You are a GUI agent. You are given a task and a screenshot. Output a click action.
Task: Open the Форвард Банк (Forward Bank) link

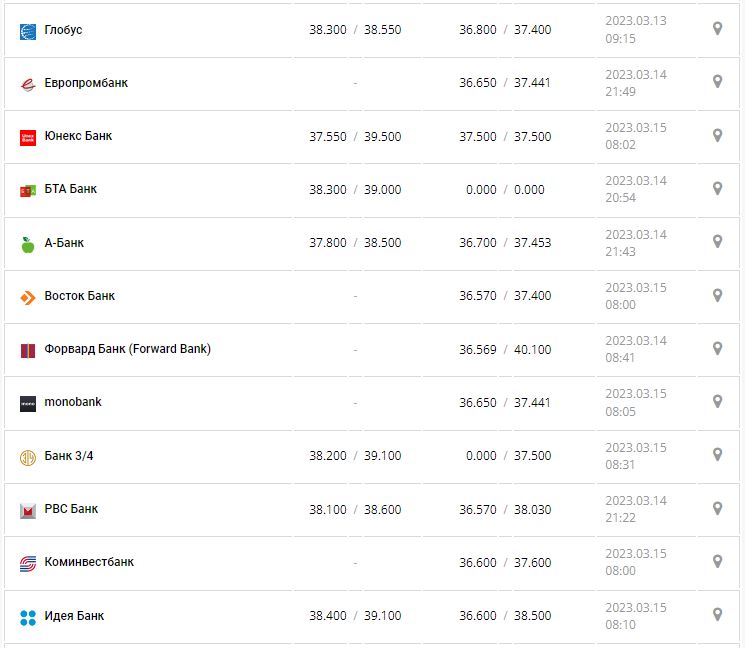[x=128, y=349]
